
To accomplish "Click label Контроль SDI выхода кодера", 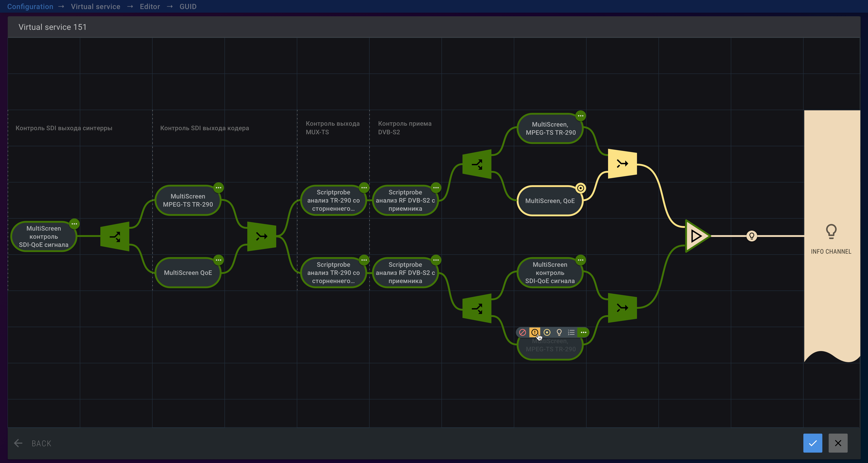I will [205, 128].
